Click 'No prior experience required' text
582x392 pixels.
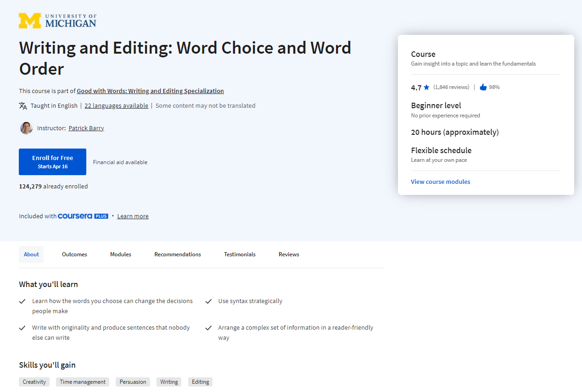point(445,116)
